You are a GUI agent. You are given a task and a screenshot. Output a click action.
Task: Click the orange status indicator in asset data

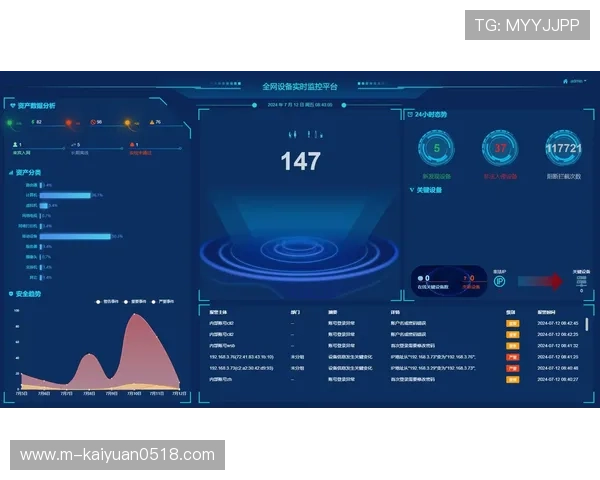(x=128, y=123)
